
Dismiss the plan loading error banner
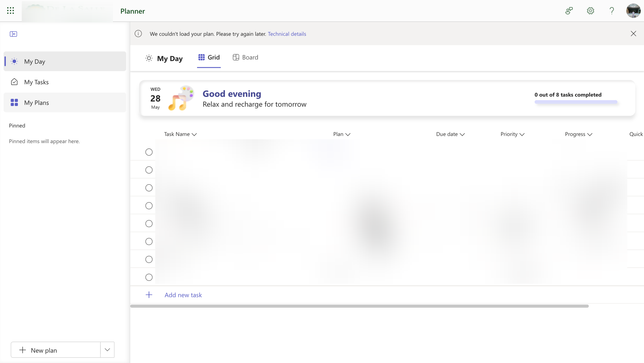tap(633, 34)
